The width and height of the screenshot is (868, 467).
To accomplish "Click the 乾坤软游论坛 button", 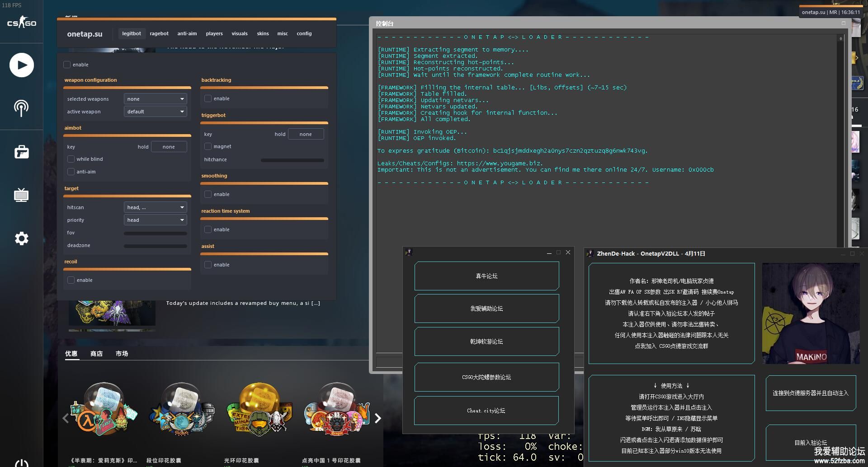I will tap(486, 341).
